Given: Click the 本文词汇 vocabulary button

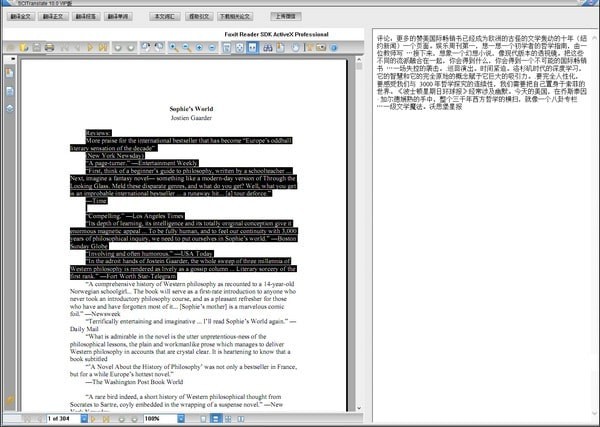Looking at the screenshot, I should pos(165,16).
